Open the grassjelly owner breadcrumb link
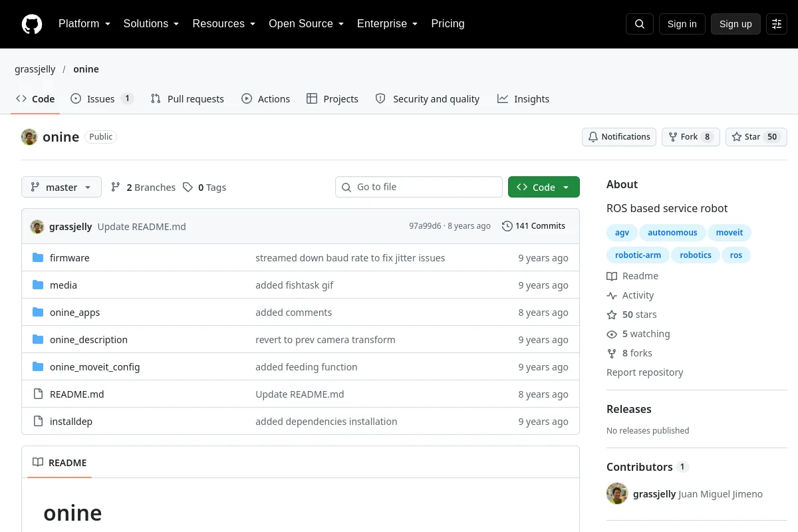 pos(35,69)
